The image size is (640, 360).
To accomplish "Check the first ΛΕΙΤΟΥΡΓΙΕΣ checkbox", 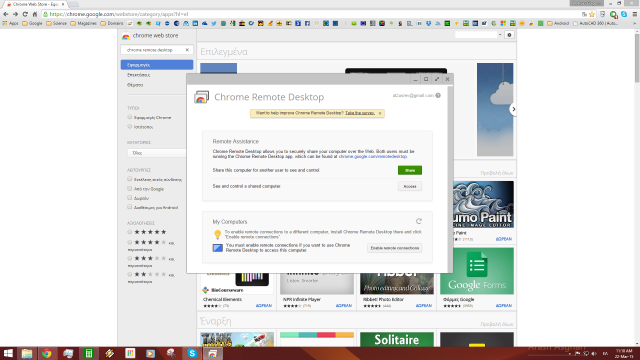I will [x=130, y=179].
